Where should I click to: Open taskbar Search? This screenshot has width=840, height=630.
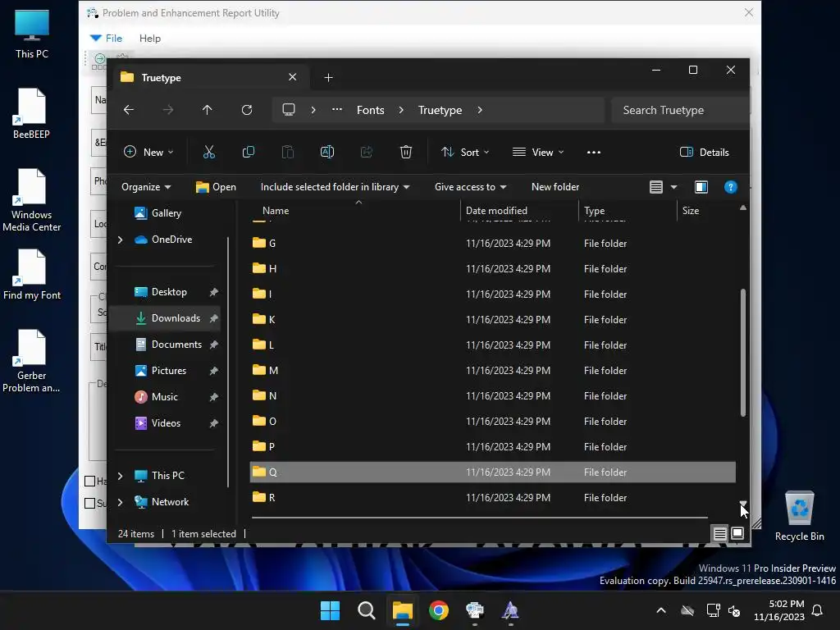click(367, 610)
